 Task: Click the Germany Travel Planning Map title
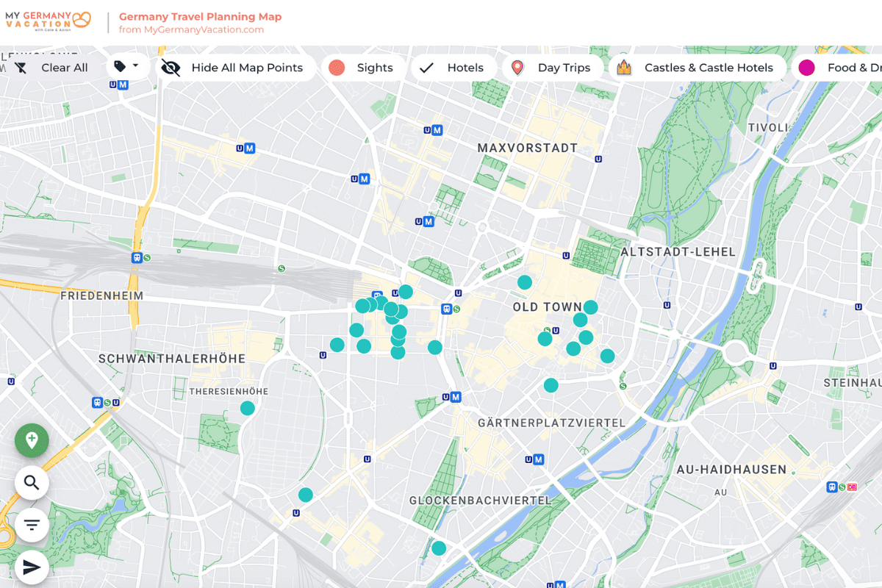point(200,16)
